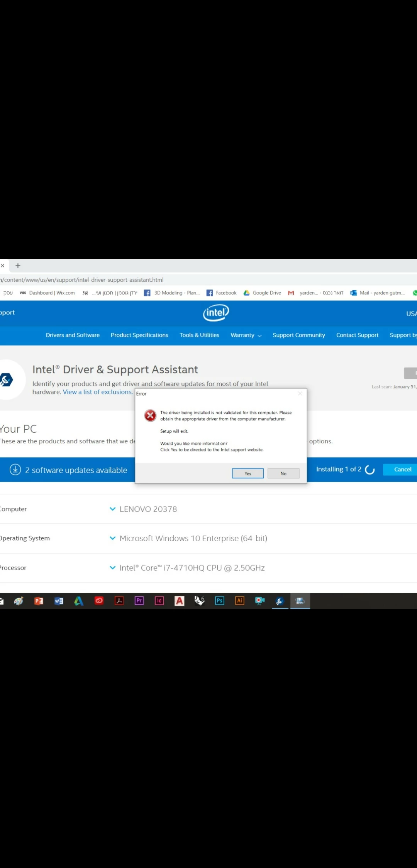
Task: Select the driver installer taskbar icon
Action: click(300, 601)
